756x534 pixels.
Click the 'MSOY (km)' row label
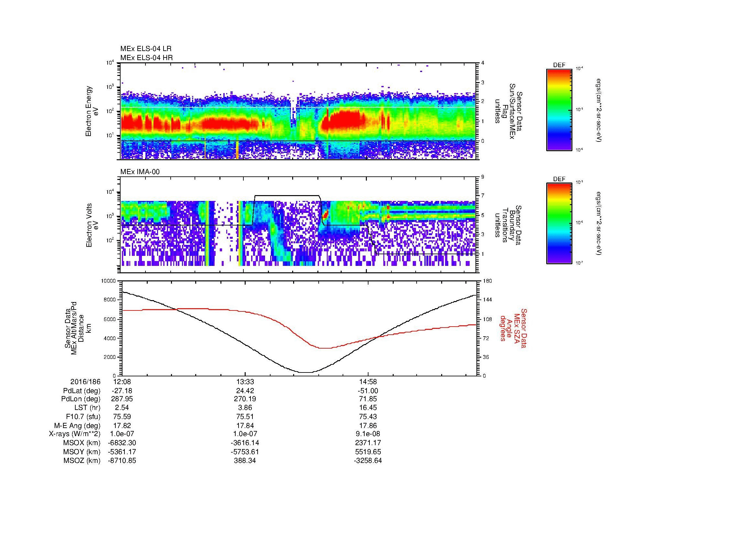[82, 452]
